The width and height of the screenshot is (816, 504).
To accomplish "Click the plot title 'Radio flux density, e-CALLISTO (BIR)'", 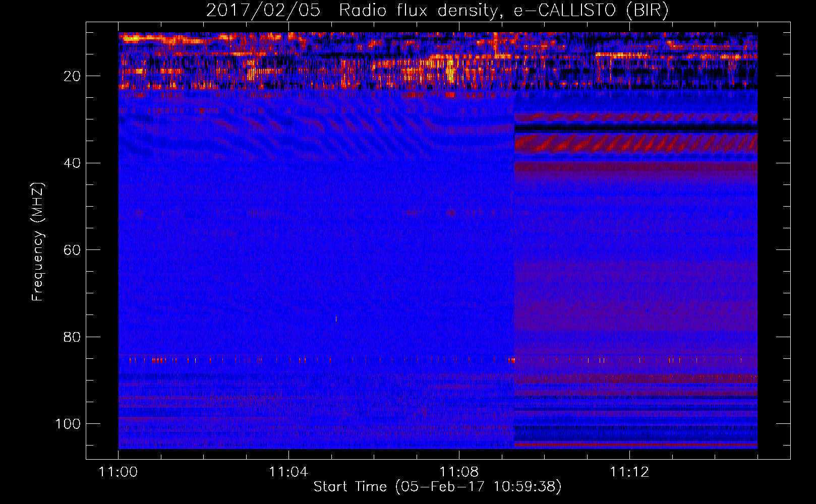I will 503,11.
